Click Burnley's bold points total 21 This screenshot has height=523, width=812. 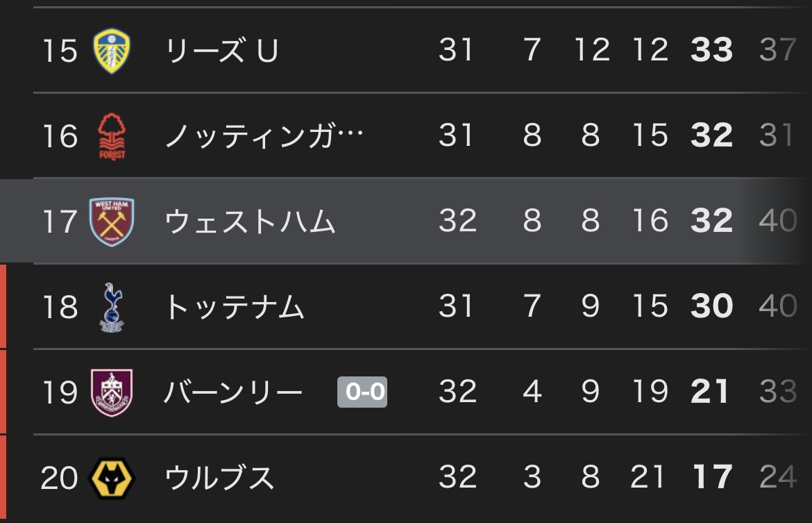(711, 392)
